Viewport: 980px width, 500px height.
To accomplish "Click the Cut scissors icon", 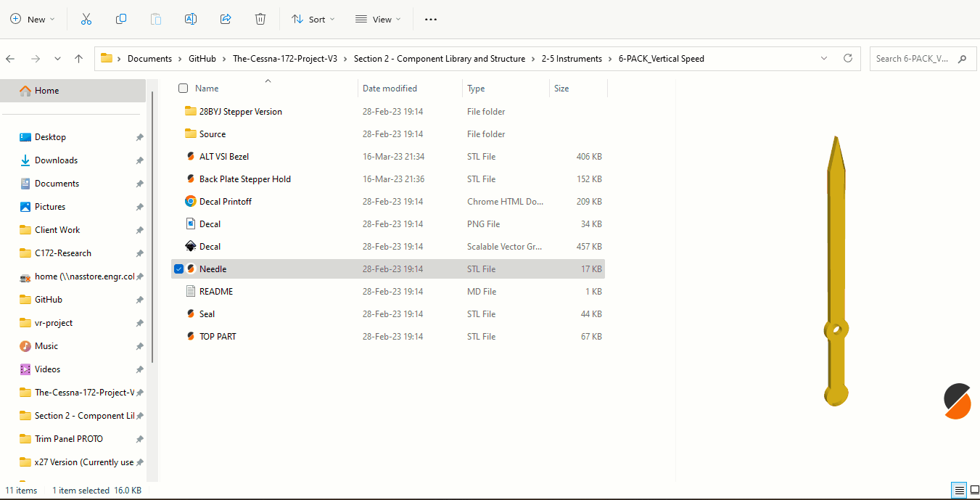I will [86, 20].
